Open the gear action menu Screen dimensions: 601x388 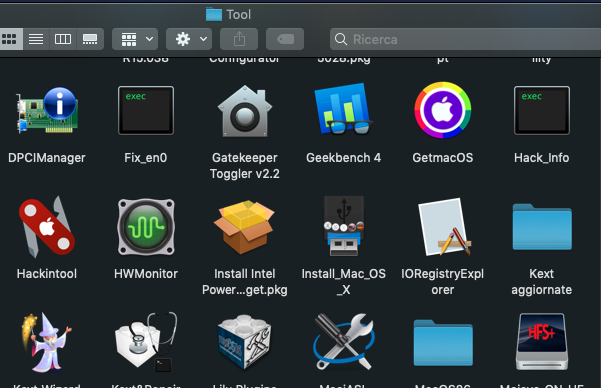pos(189,39)
